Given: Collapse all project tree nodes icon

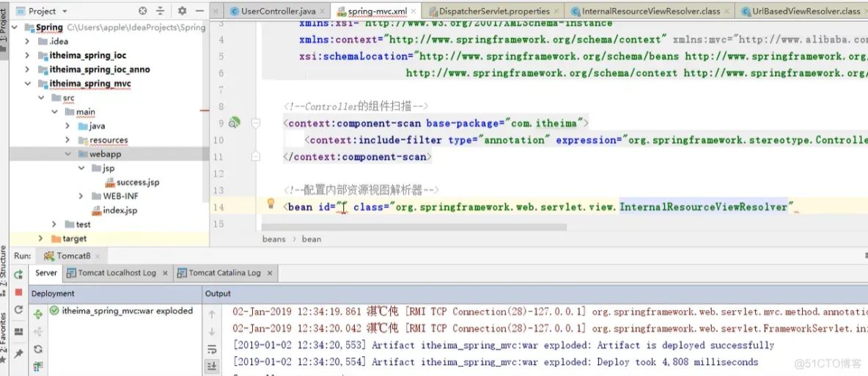Looking at the screenshot, I should [161, 10].
